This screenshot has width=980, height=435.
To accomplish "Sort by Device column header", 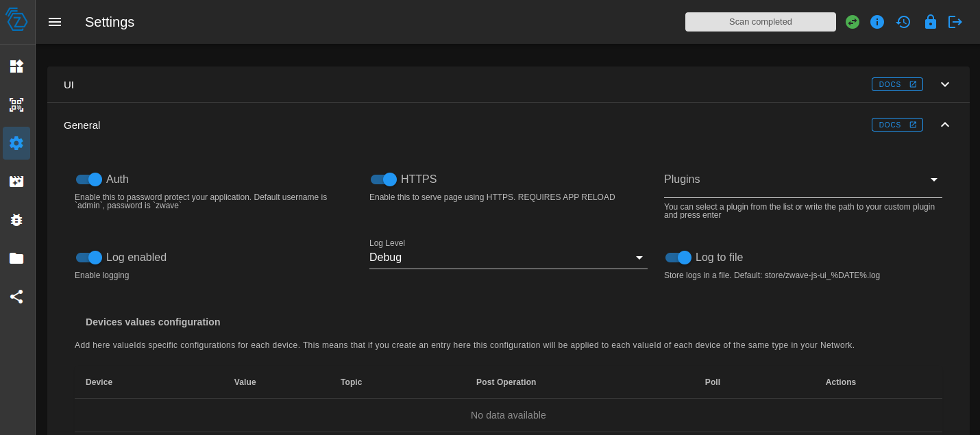I will coord(99,382).
